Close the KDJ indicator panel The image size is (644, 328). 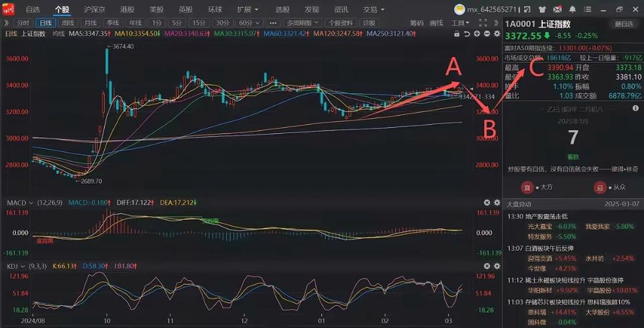point(487,266)
